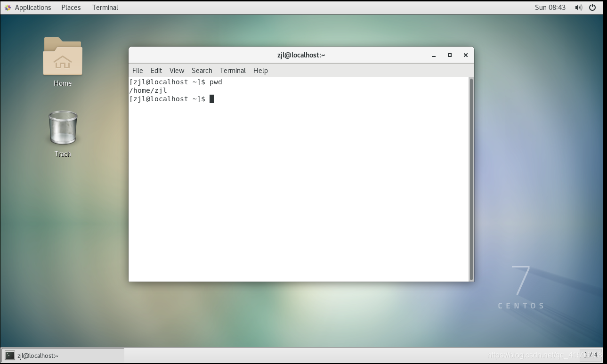Click the zjl@localhost:~ title bar

point(301,55)
